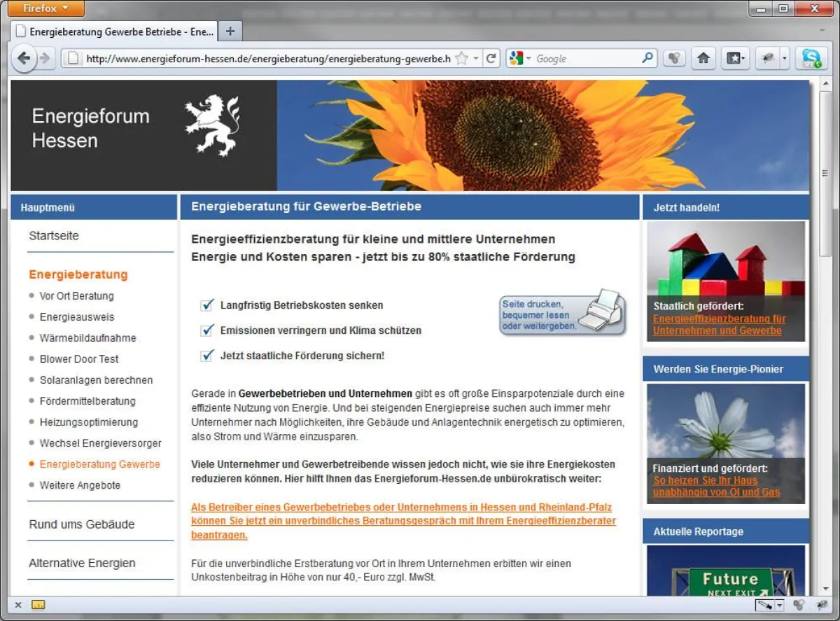Click the printer icon for printing the page
Image resolution: width=840 pixels, height=621 pixels.
click(601, 314)
